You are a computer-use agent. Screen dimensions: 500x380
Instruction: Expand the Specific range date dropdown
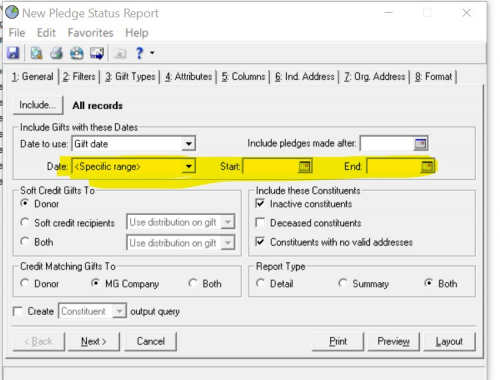189,166
